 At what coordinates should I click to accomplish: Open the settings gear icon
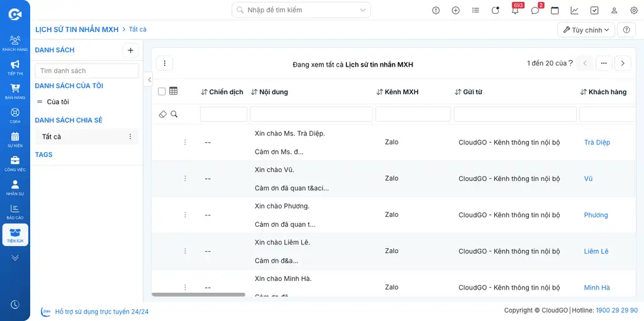(634, 11)
